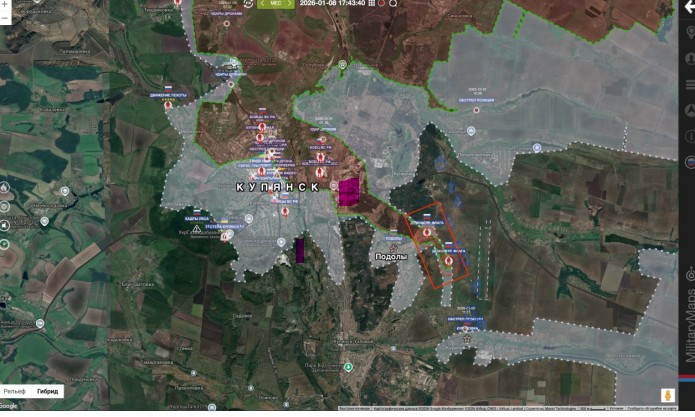Click the Street View pegman icon
The width and height of the screenshot is (695, 417).
click(x=666, y=393)
